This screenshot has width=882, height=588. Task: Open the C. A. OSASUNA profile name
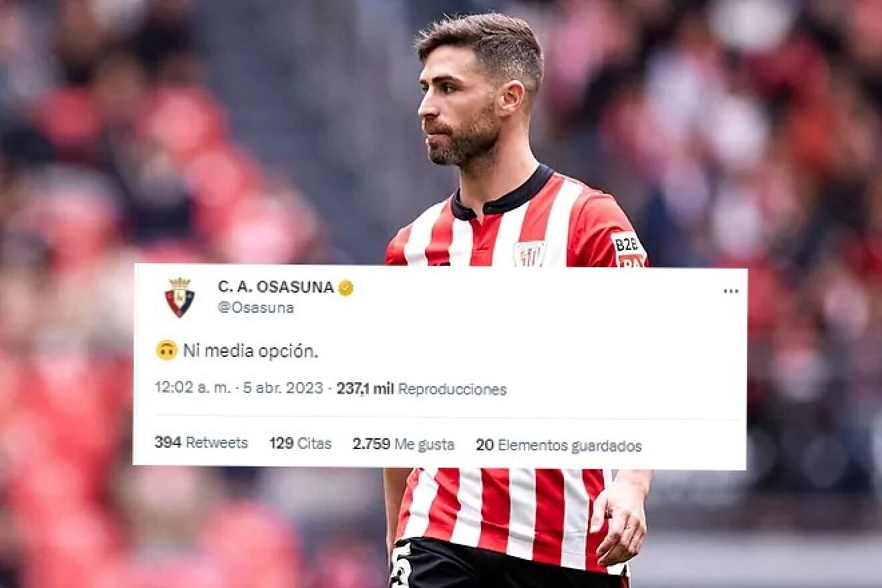coord(276,287)
